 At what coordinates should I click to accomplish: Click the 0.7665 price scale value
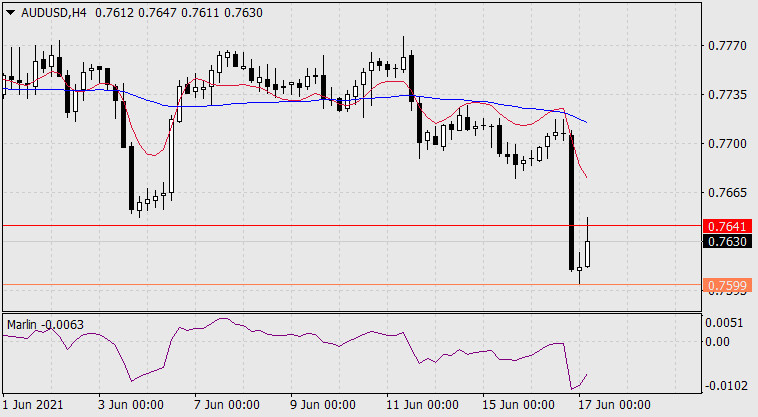[727, 193]
